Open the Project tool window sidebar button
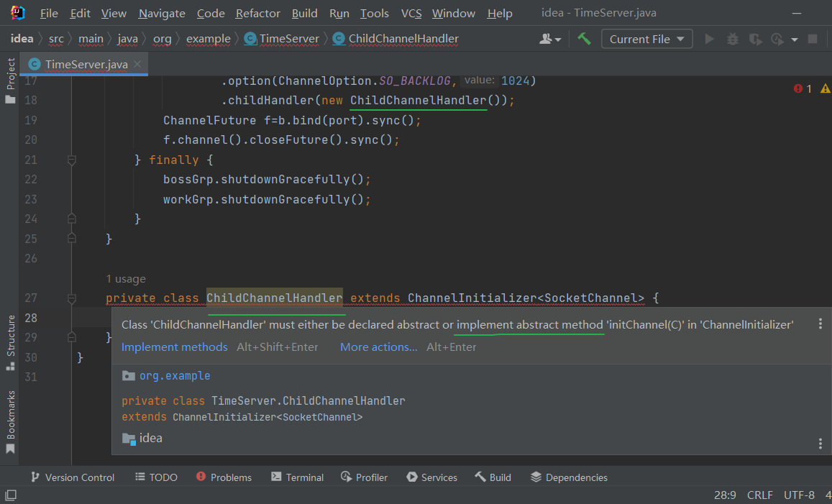 (10, 81)
